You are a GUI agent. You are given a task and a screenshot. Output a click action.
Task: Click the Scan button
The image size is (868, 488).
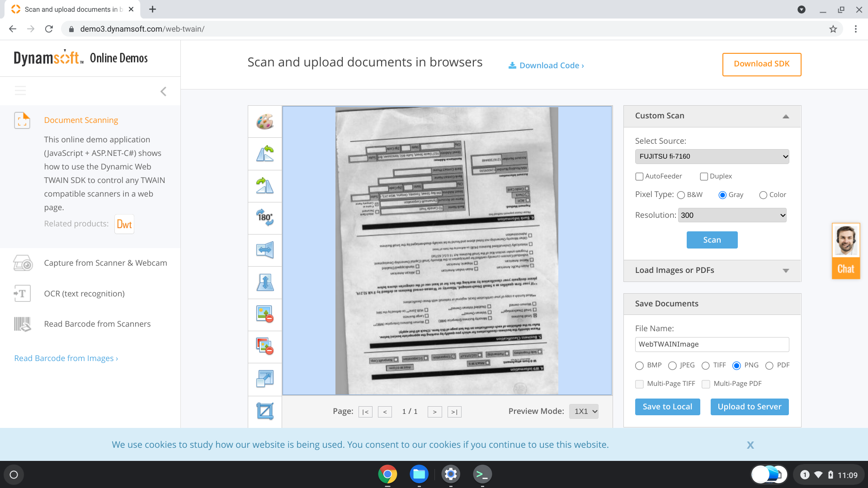point(712,240)
